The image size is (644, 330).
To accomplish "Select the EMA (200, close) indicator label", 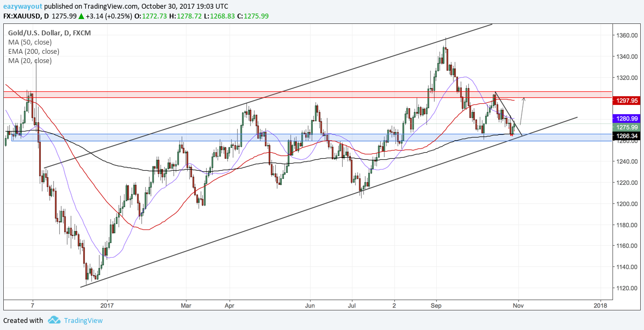I will [x=34, y=52].
